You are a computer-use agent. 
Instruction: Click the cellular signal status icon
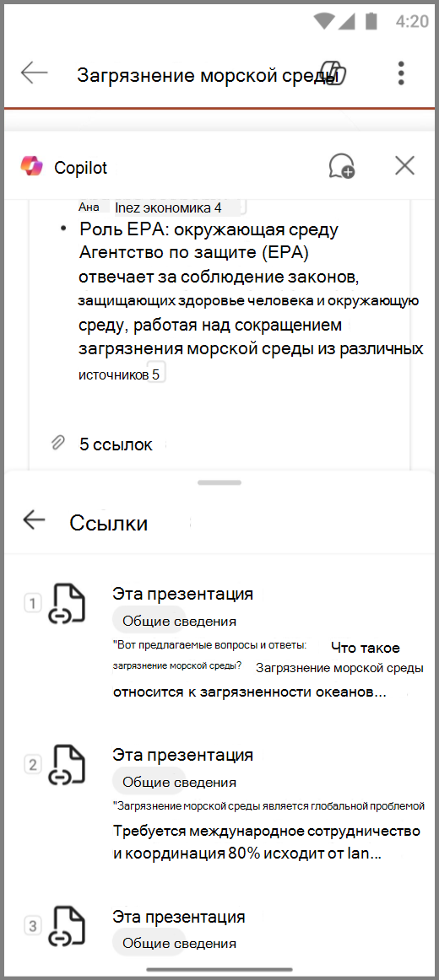pos(349,20)
